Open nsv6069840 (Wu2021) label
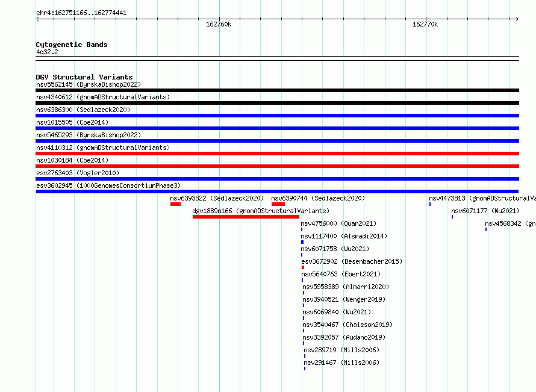Image resolution: width=536 pixels, height=392 pixels. [x=337, y=312]
